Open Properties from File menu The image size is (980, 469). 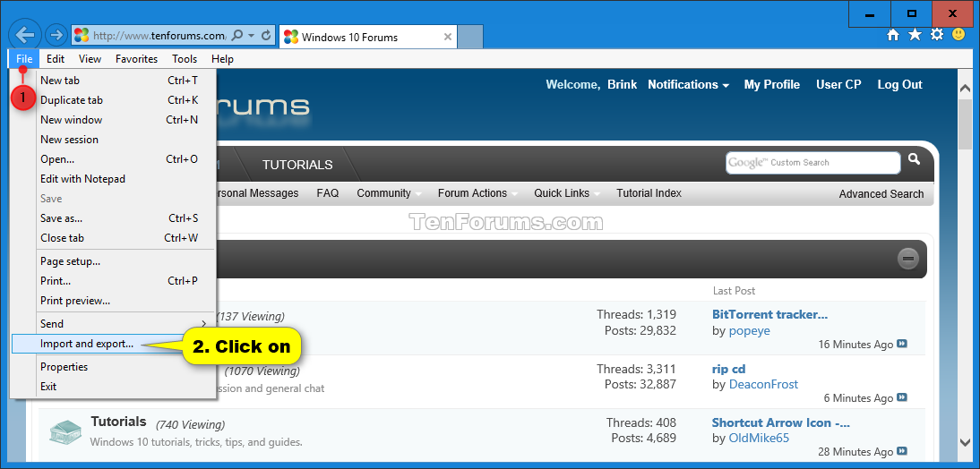coord(113,367)
